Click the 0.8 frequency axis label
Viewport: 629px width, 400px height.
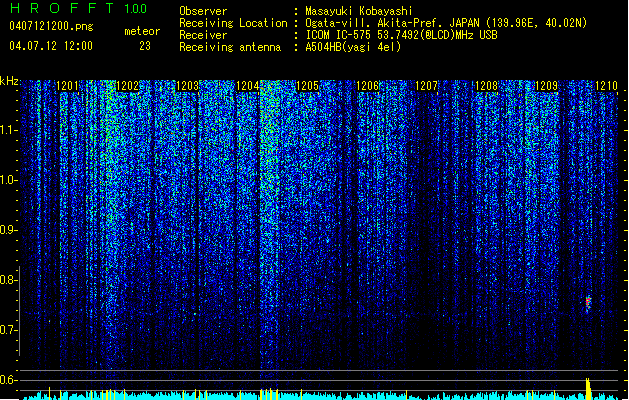pyautogui.click(x=8, y=280)
